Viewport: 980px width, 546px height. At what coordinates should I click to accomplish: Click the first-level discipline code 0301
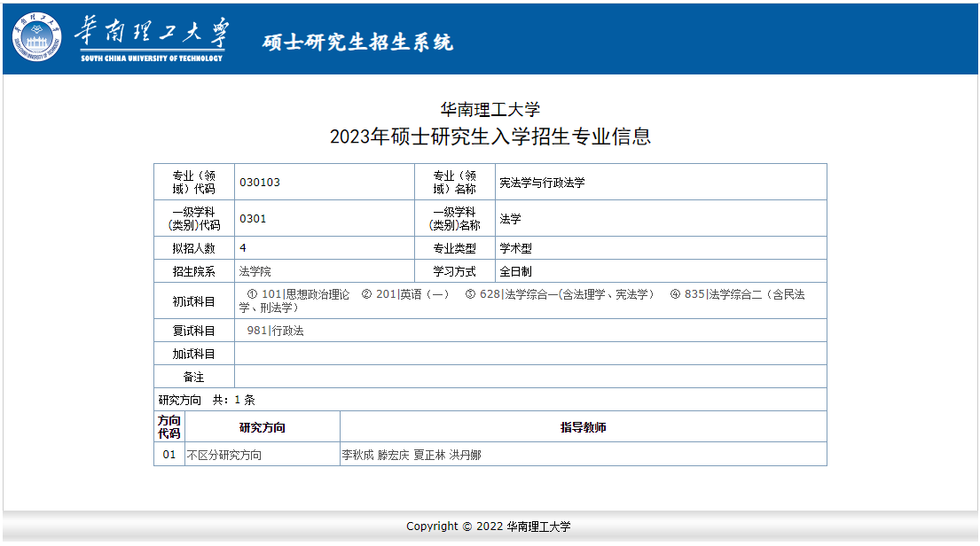coord(253,219)
